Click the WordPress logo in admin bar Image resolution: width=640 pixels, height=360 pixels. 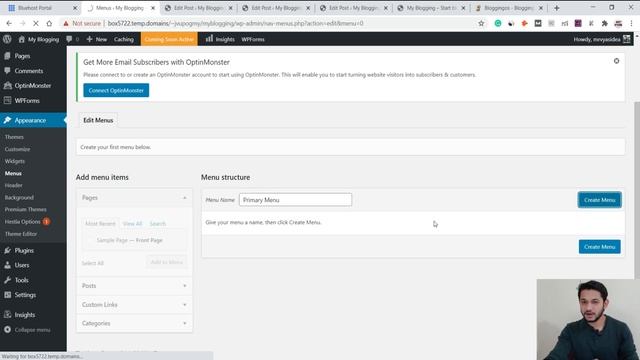(x=7, y=39)
